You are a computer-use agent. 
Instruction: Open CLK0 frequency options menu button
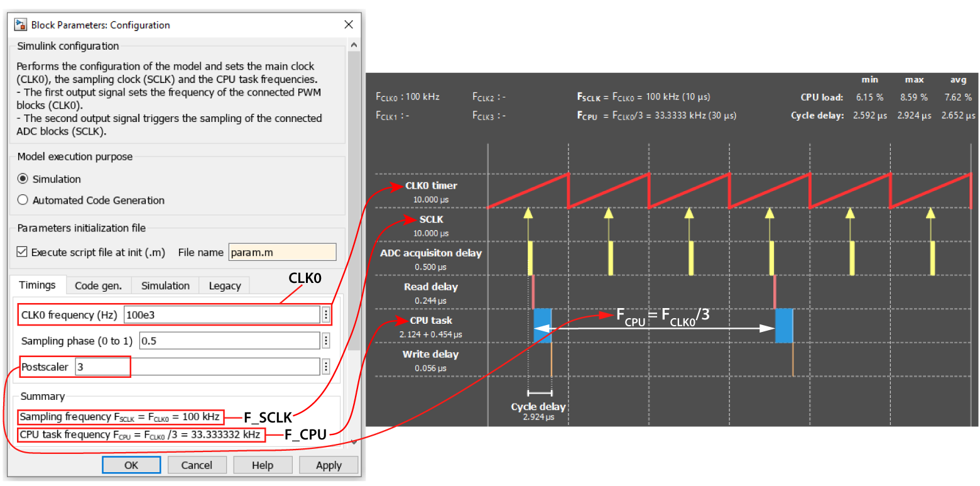point(326,315)
